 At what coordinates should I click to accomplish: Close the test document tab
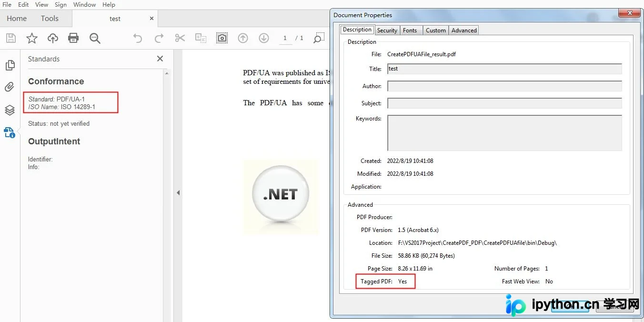click(152, 18)
